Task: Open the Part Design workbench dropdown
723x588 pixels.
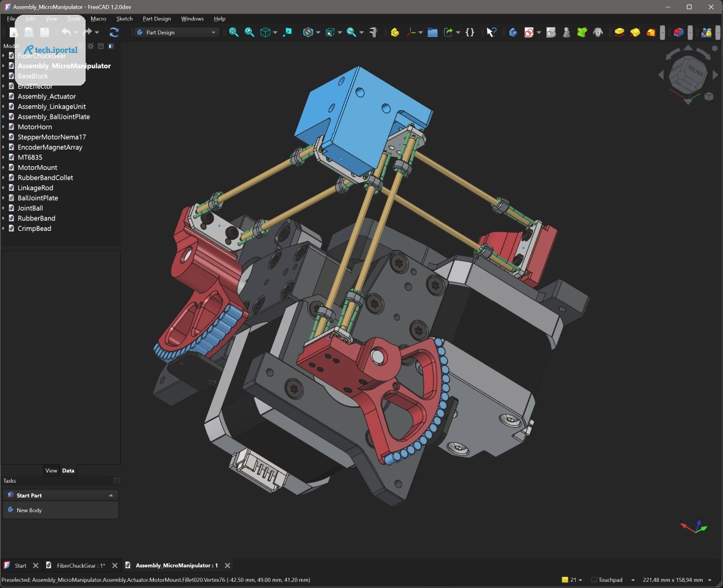Action: click(x=176, y=32)
